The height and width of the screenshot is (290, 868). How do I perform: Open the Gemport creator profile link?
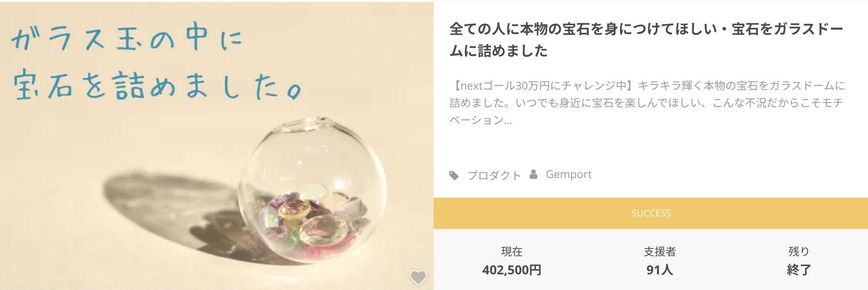point(568,174)
